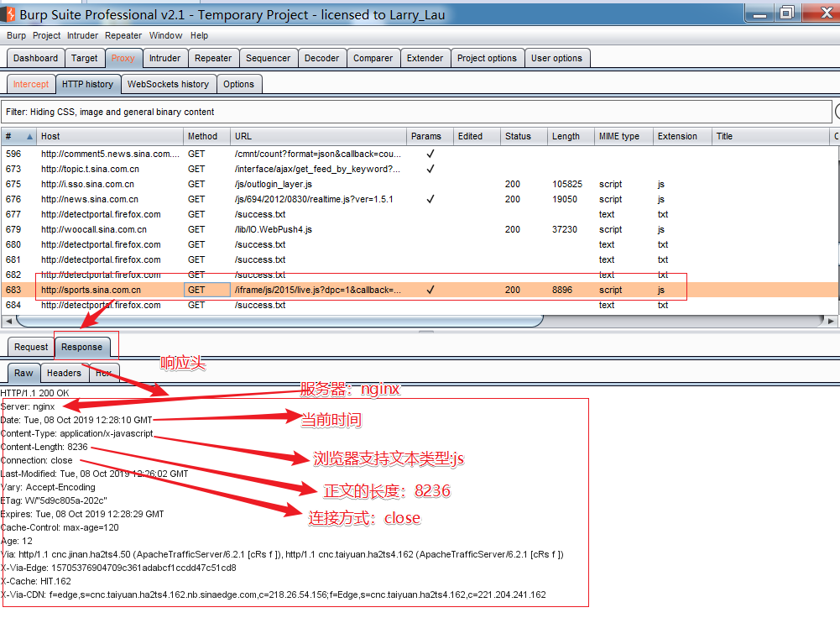
Task: Sort history by Length column
Action: pos(571,136)
